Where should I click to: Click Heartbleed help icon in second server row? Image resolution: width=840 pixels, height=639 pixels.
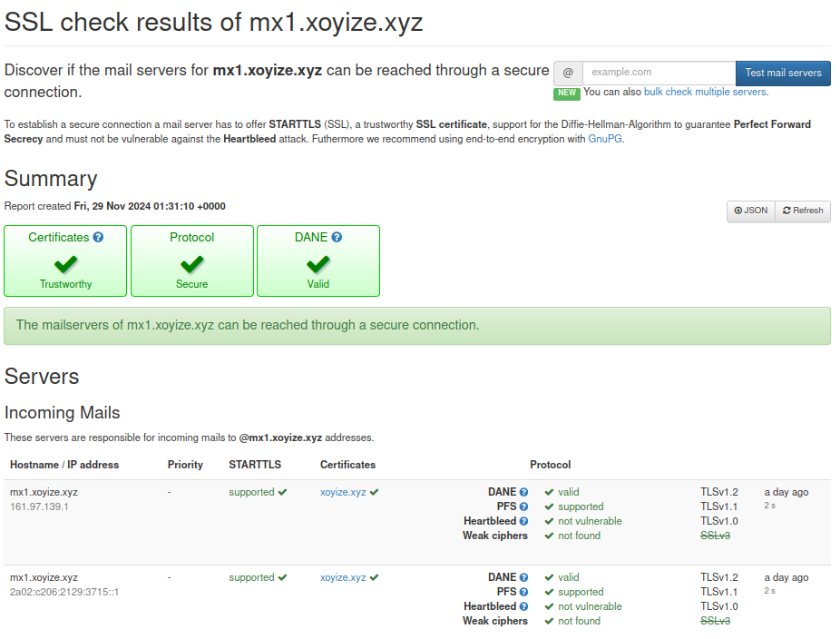[x=523, y=606]
